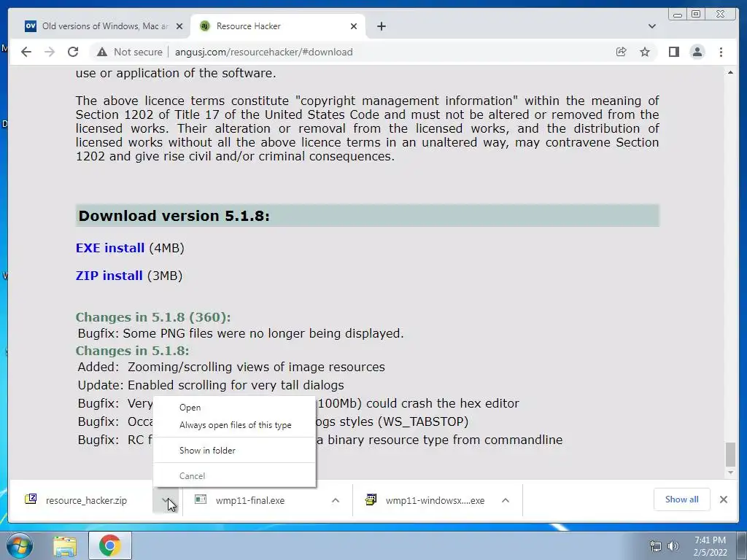This screenshot has width=747, height=560.
Task: Click the ZIP install download link
Action: click(x=109, y=276)
